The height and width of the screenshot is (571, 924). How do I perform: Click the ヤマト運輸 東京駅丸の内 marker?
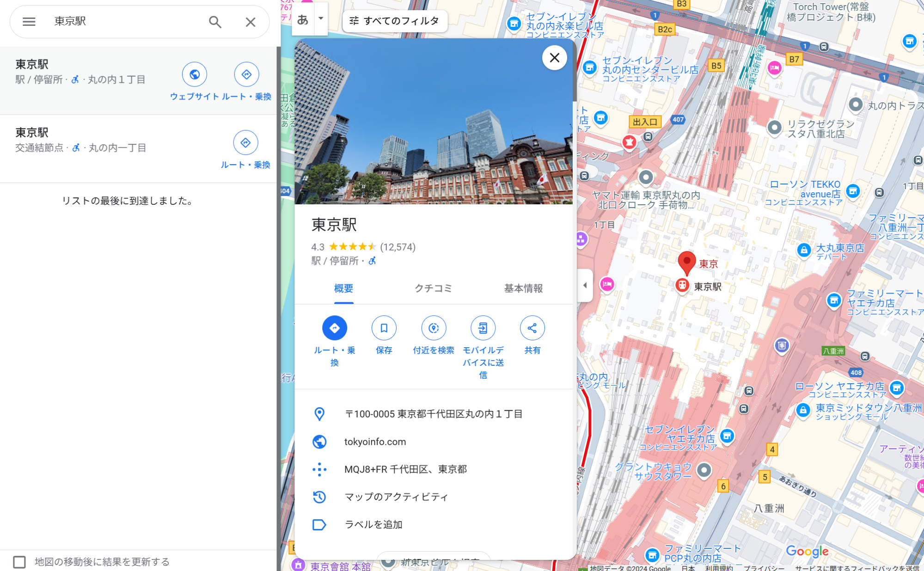646,177
